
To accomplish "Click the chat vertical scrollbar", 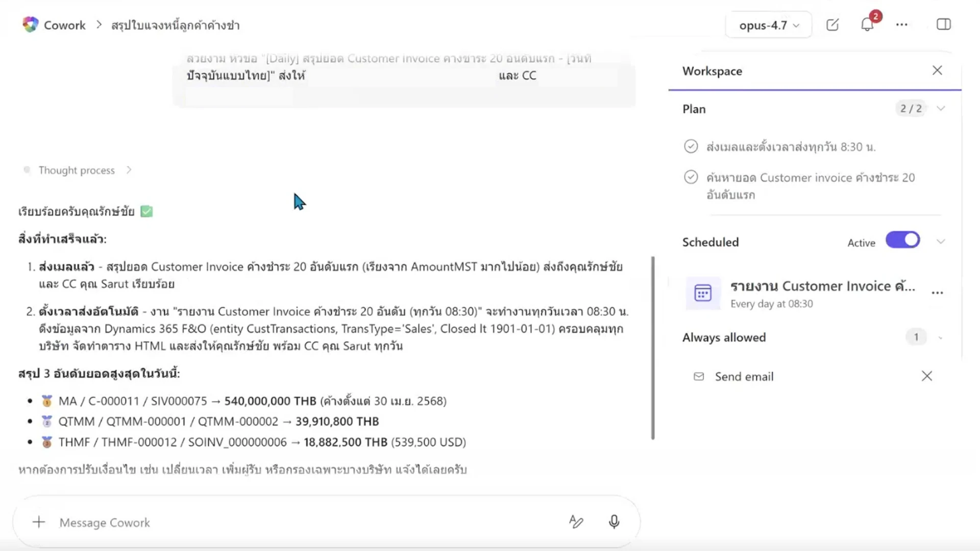I will click(x=653, y=348).
